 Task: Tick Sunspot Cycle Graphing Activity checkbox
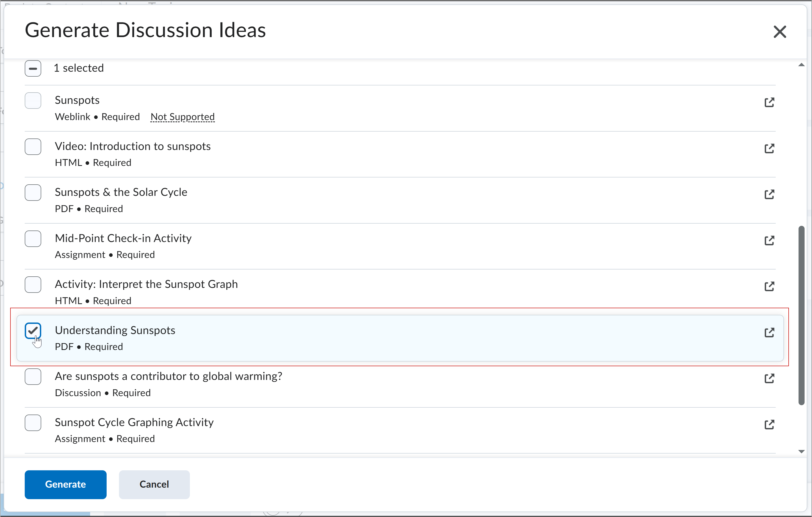click(33, 423)
